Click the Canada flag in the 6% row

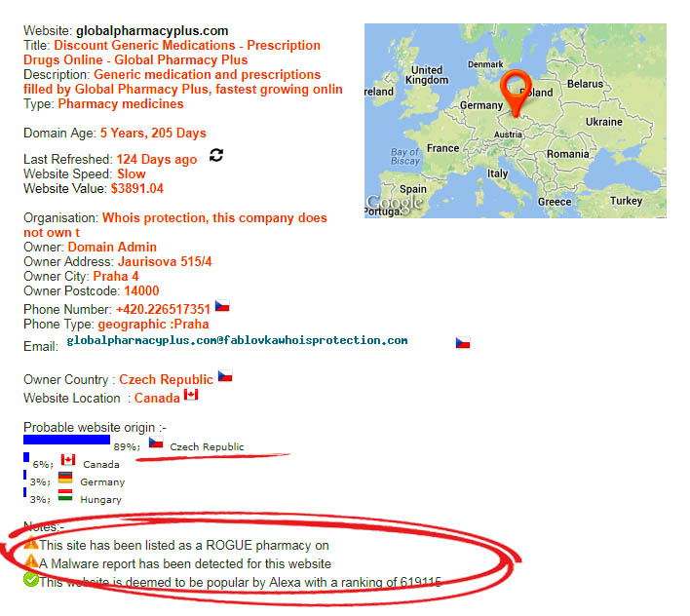click(x=68, y=460)
